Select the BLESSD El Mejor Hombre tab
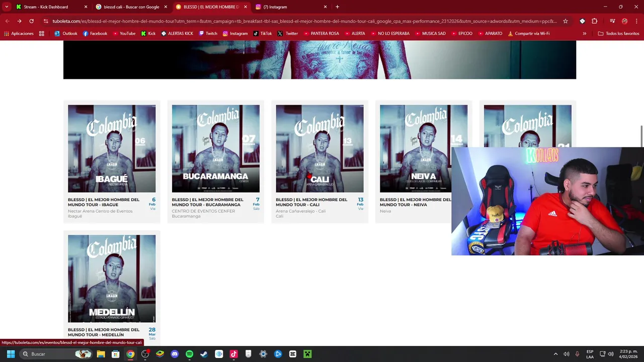644x362 pixels. tap(211, 7)
